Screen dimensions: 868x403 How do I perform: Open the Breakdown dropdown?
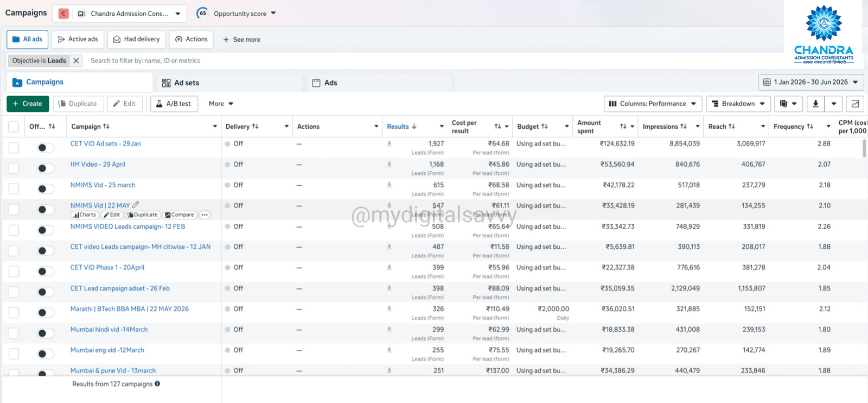(x=738, y=104)
